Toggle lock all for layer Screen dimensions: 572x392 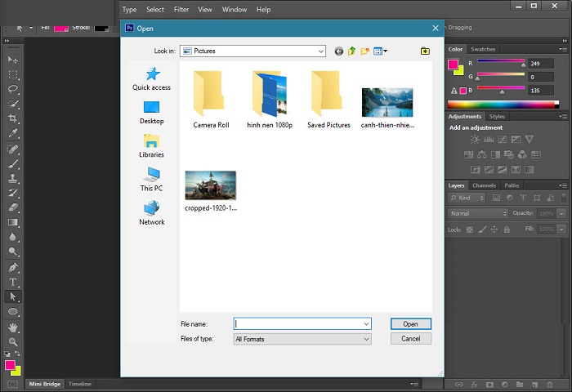[507, 229]
